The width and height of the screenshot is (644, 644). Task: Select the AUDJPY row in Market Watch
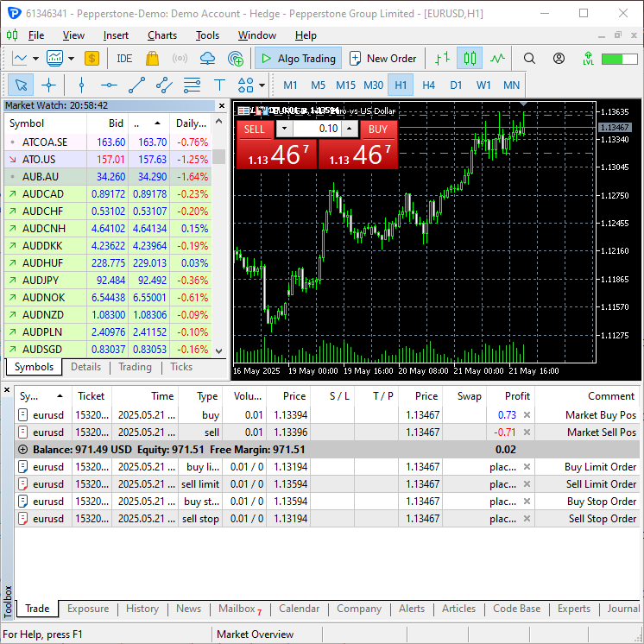[108, 280]
